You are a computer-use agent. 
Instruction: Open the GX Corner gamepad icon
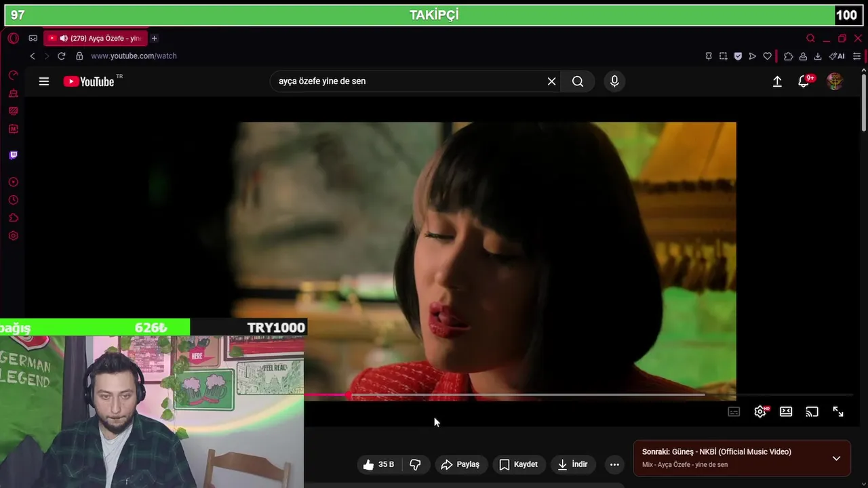pos(33,39)
